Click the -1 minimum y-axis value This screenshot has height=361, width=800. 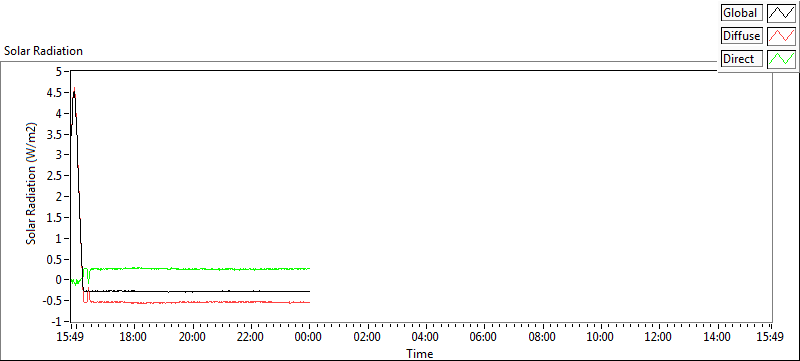coord(57,322)
